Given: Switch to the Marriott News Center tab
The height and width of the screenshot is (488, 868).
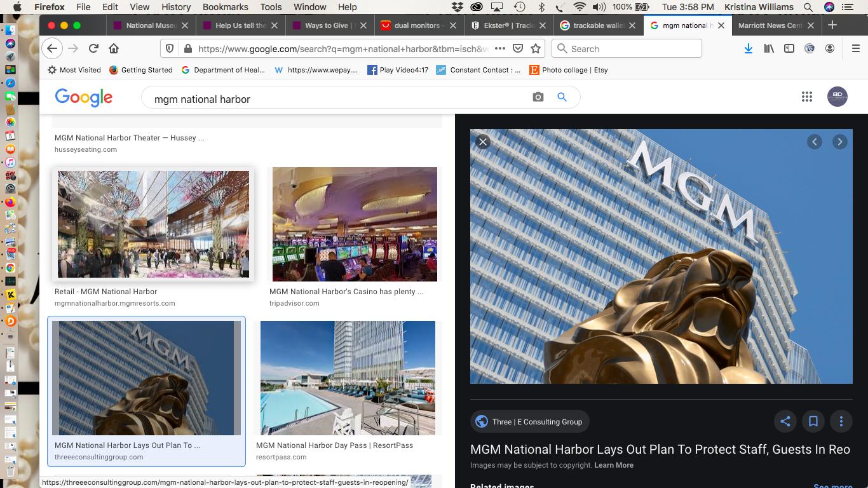Looking at the screenshot, I should 776,25.
